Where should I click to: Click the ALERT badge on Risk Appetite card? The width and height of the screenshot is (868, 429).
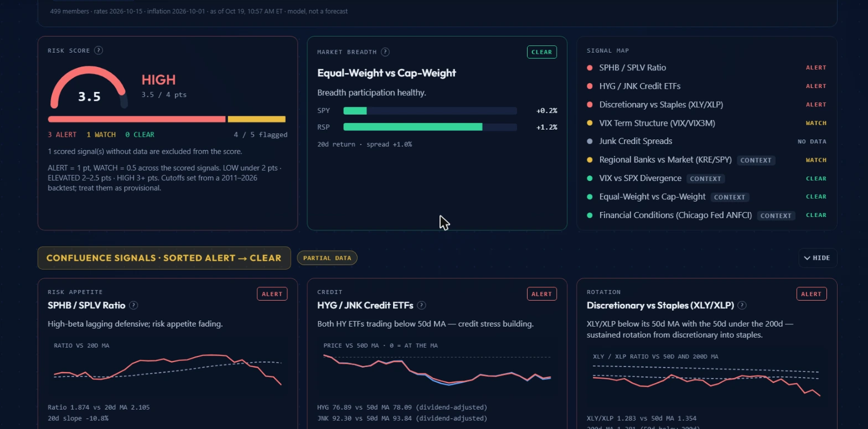pyautogui.click(x=272, y=294)
